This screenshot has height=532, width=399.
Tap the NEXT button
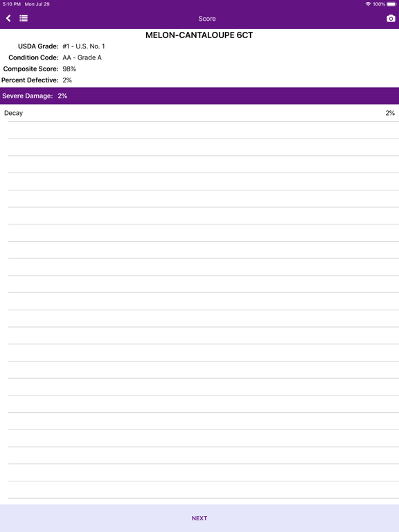[199, 518]
